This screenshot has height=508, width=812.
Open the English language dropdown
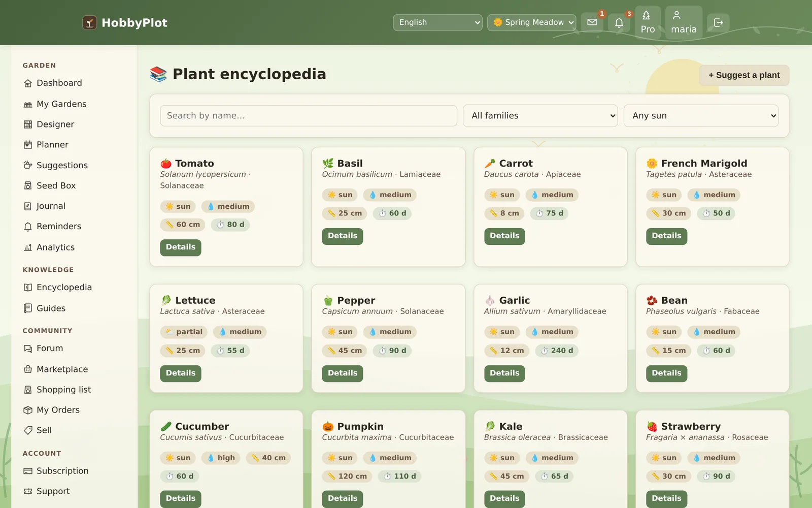437,22
